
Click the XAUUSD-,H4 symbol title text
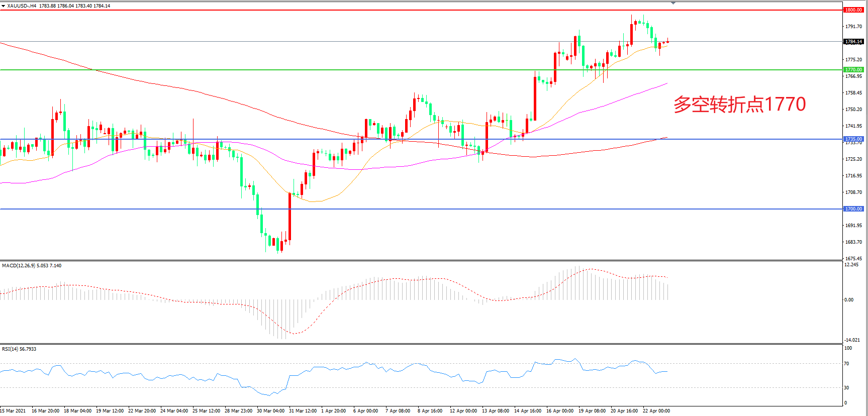pyautogui.click(x=22, y=6)
